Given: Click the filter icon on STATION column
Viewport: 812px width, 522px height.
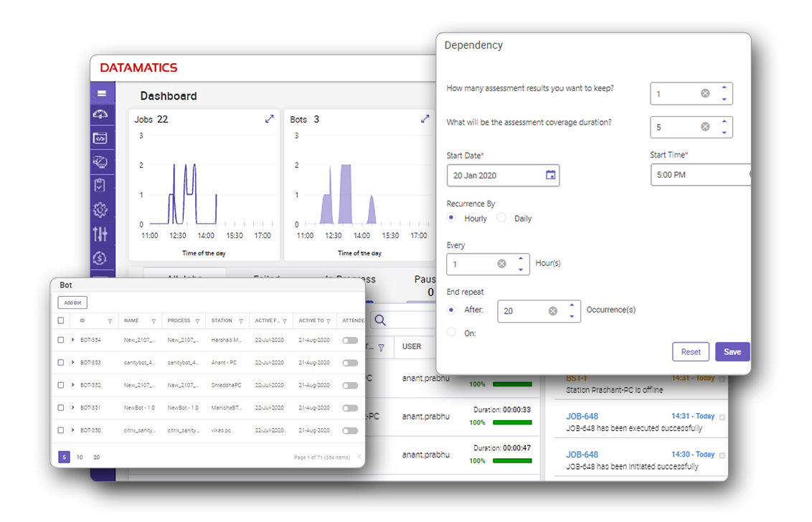Looking at the screenshot, I should (240, 321).
